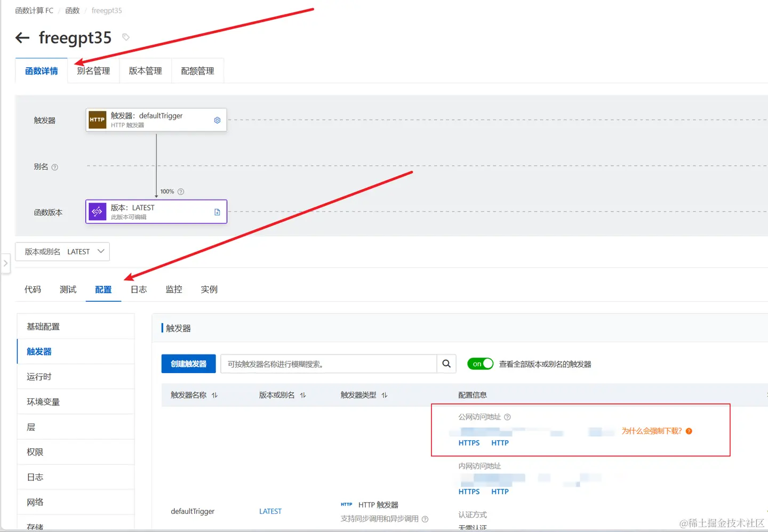Click the defaultTrigger name cell
Screen dimensions: 768x532
tap(193, 511)
